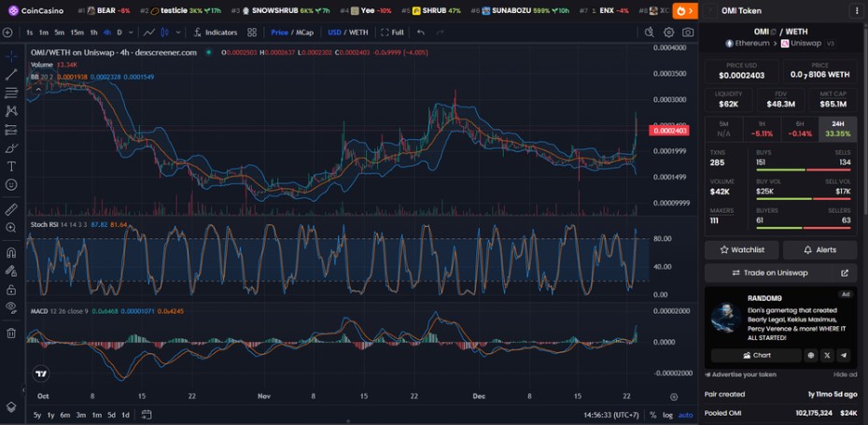Open the orange trending fire button

pyautogui.click(x=685, y=10)
